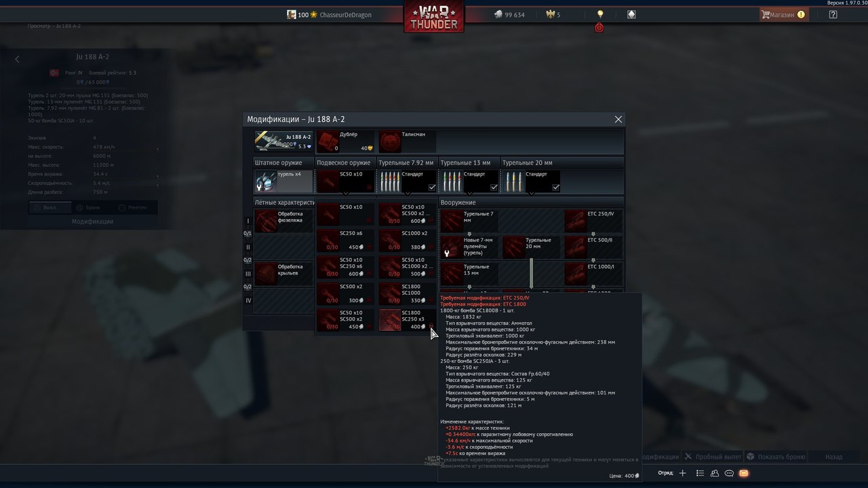Go back with the preview arrow
Screen dimensions: 868x488
pyautogui.click(x=18, y=59)
